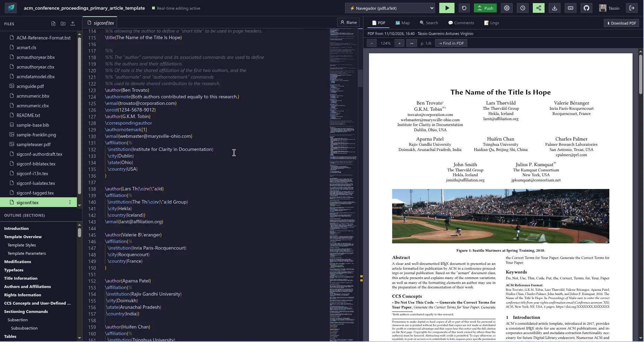The height and width of the screenshot is (342, 644).
Task: Click the refresh/recompile arrow icon
Action: [464, 8]
